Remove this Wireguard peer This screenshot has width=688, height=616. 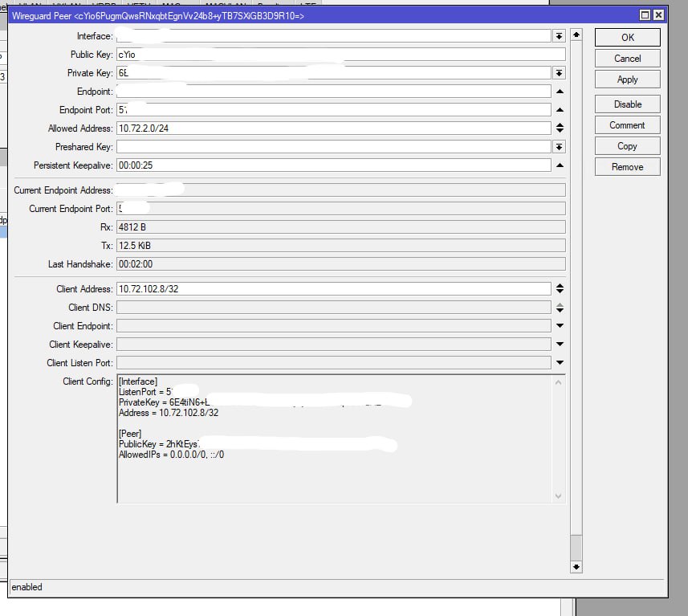point(628,167)
